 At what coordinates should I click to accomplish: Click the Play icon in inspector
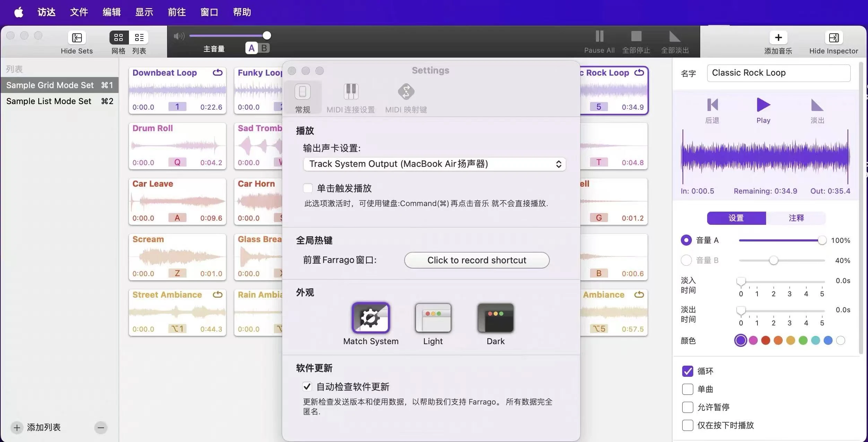pyautogui.click(x=763, y=105)
